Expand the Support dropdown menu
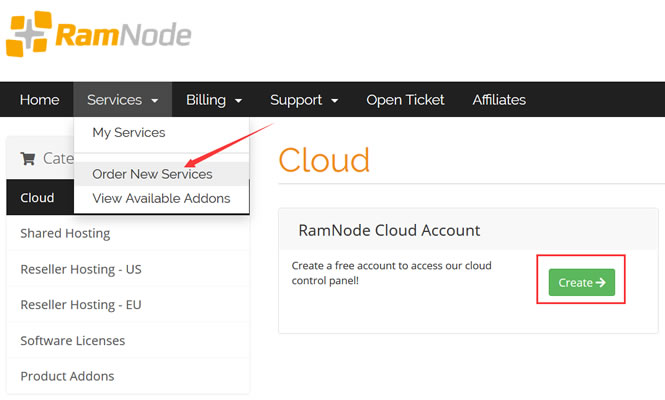 click(x=304, y=100)
